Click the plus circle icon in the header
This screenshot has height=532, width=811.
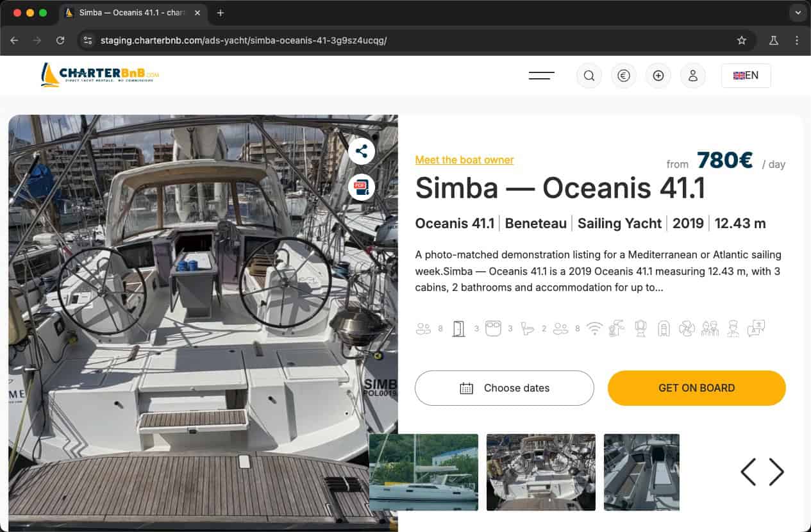point(658,76)
